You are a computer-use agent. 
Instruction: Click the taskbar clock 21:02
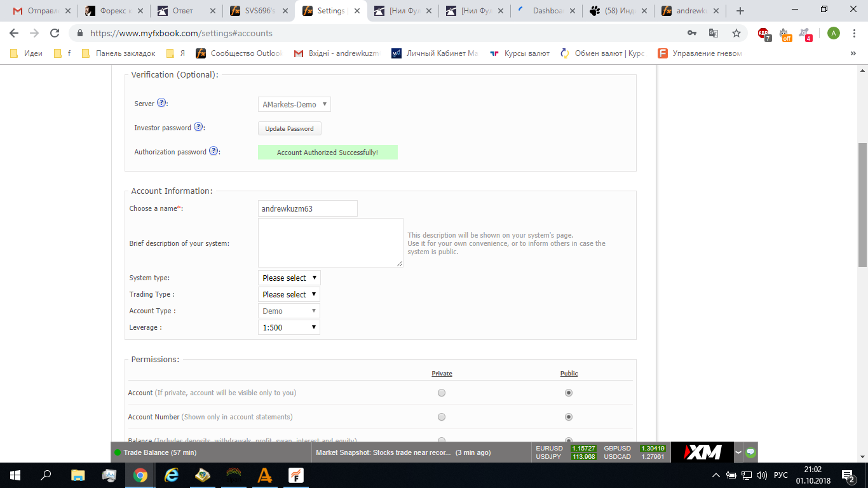click(x=813, y=470)
